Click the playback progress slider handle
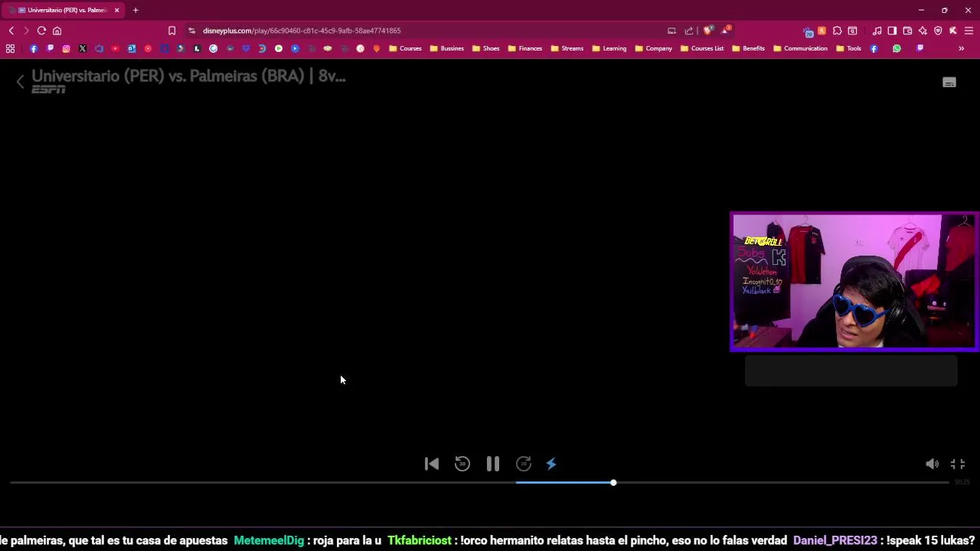Screen dimensions: 980x551 click(613, 483)
